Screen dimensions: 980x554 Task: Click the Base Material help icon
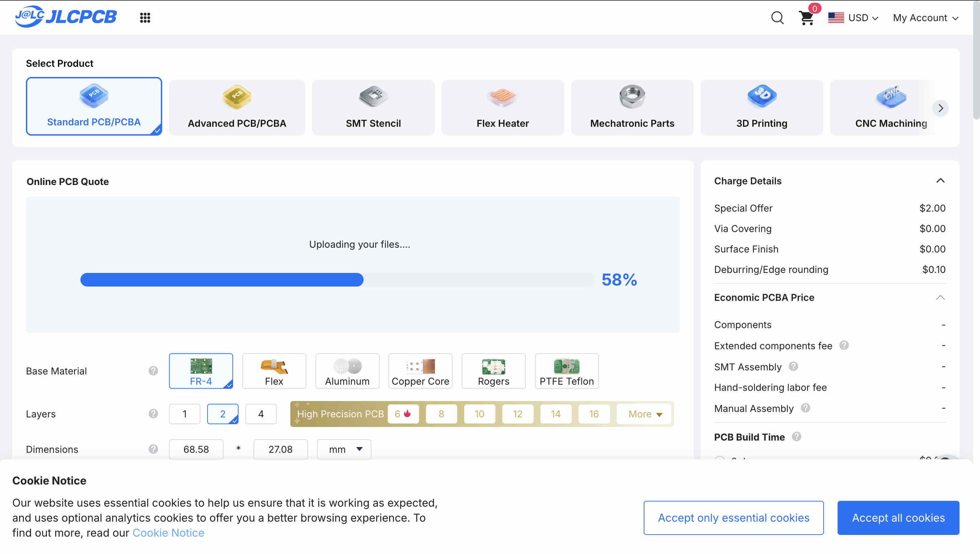pyautogui.click(x=153, y=371)
